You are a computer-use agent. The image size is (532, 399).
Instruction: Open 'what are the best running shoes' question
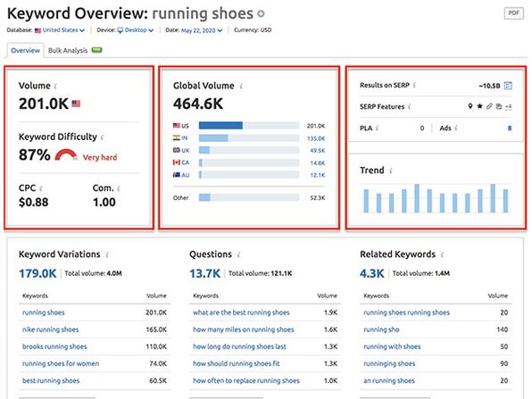coord(241,312)
